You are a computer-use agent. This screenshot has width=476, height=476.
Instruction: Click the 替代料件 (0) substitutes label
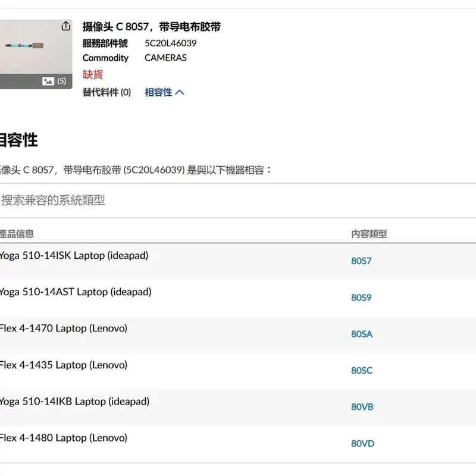[x=107, y=92]
